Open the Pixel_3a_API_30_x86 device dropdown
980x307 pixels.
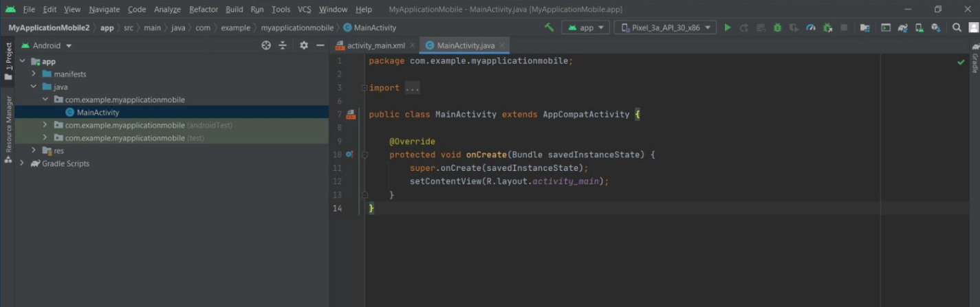tap(665, 27)
